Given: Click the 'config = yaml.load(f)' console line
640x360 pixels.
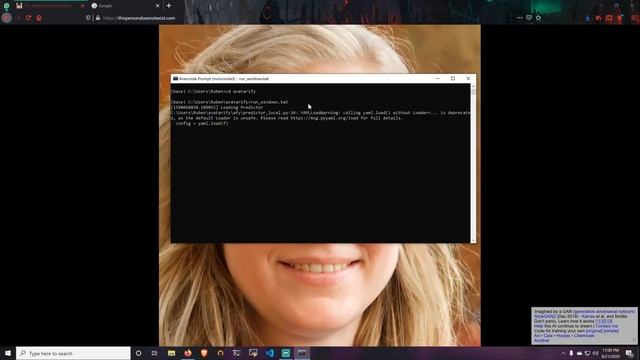Looking at the screenshot, I should pyautogui.click(x=202, y=123).
